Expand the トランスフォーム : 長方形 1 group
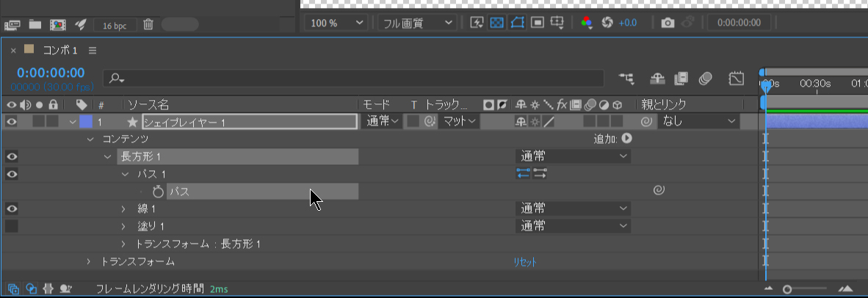Image resolution: width=868 pixels, height=298 pixels. [x=124, y=244]
